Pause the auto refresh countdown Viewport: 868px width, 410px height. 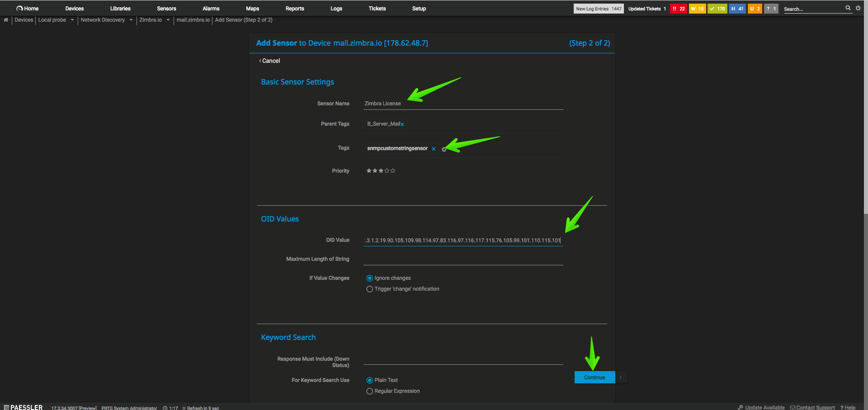[184, 408]
